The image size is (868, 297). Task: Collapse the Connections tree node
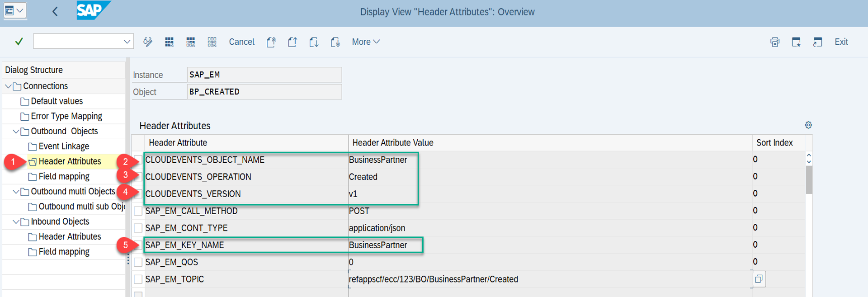(x=8, y=86)
